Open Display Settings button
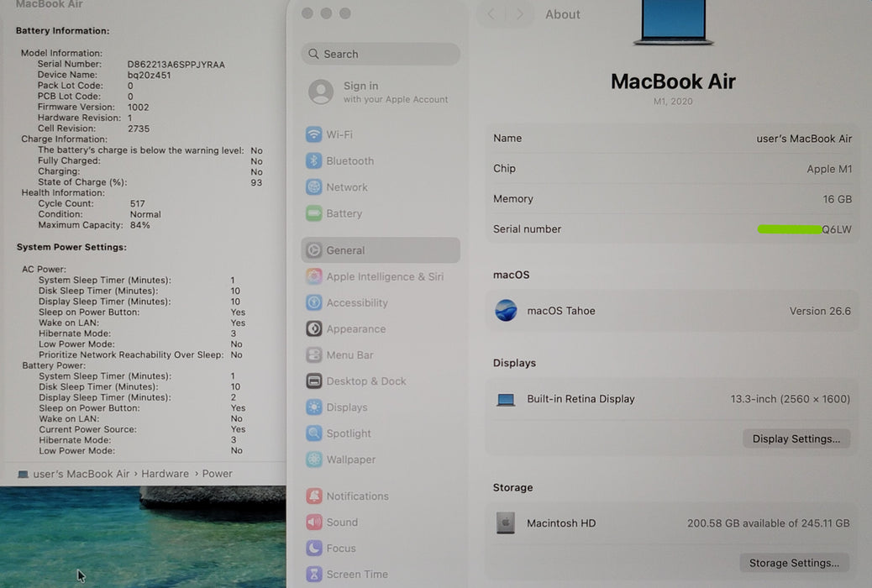Viewport: 872px width, 588px height. click(796, 439)
